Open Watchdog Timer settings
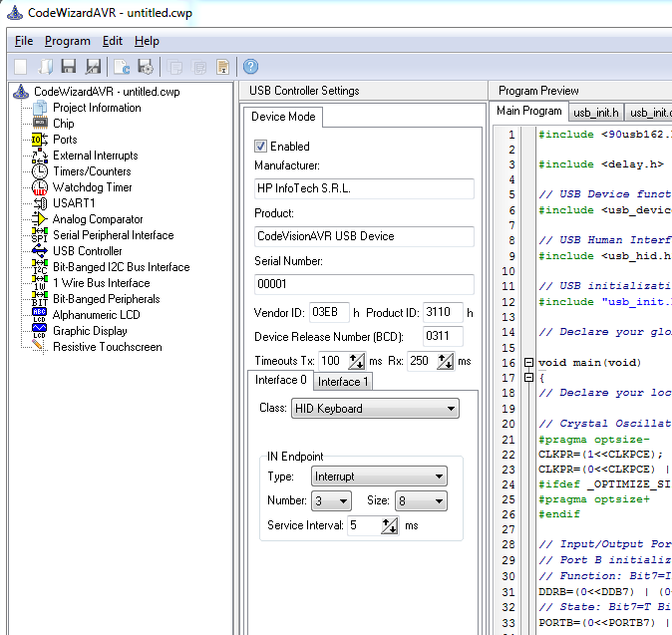 point(92,187)
